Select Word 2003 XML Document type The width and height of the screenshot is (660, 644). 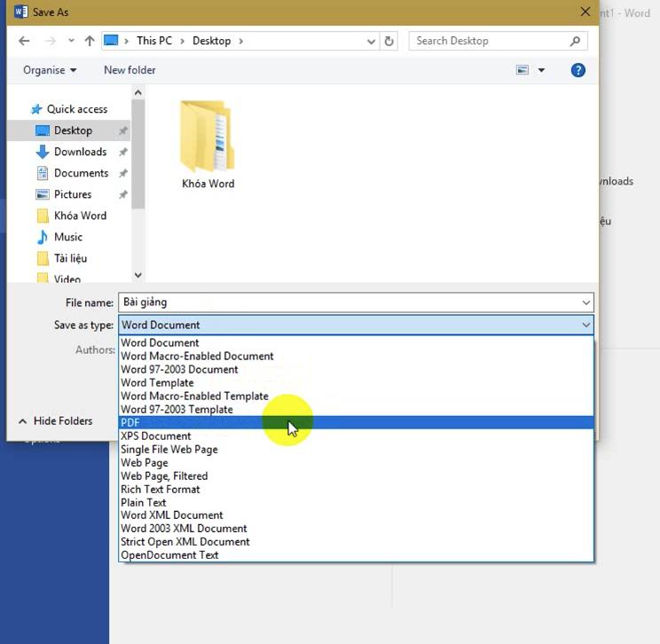pos(356,529)
